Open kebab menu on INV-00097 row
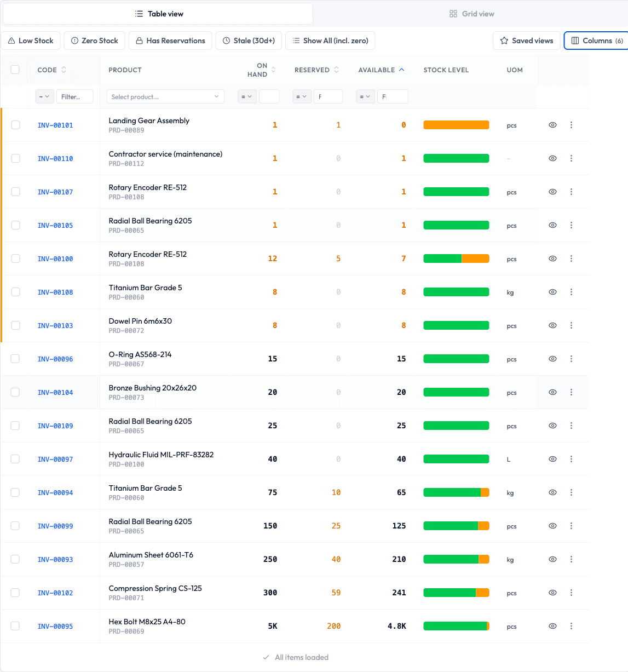The image size is (628, 672). tap(571, 459)
